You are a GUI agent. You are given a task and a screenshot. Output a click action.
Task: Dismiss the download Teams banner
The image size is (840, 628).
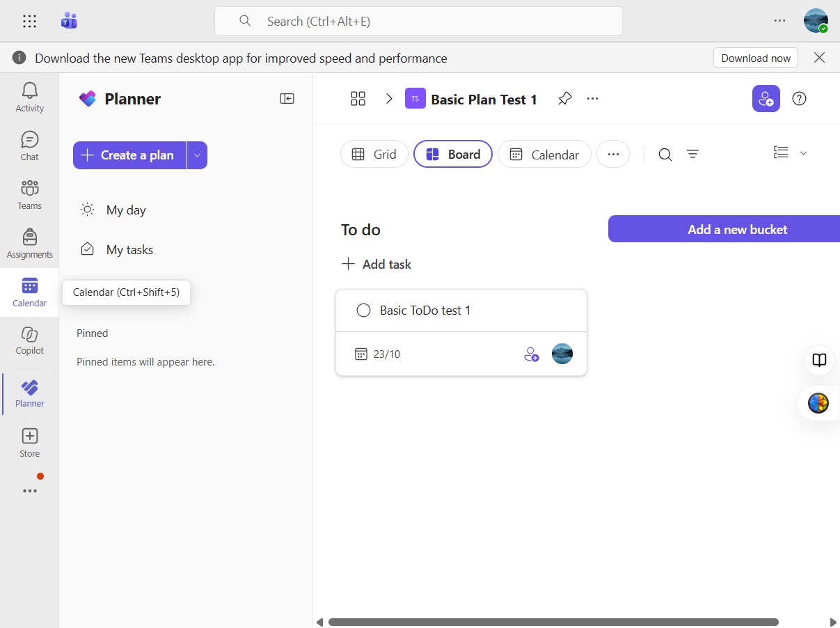pyautogui.click(x=819, y=58)
